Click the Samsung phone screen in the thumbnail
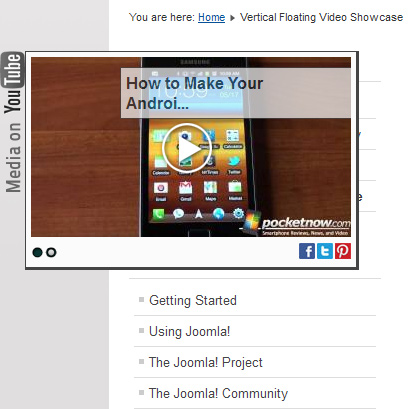 click(195, 147)
